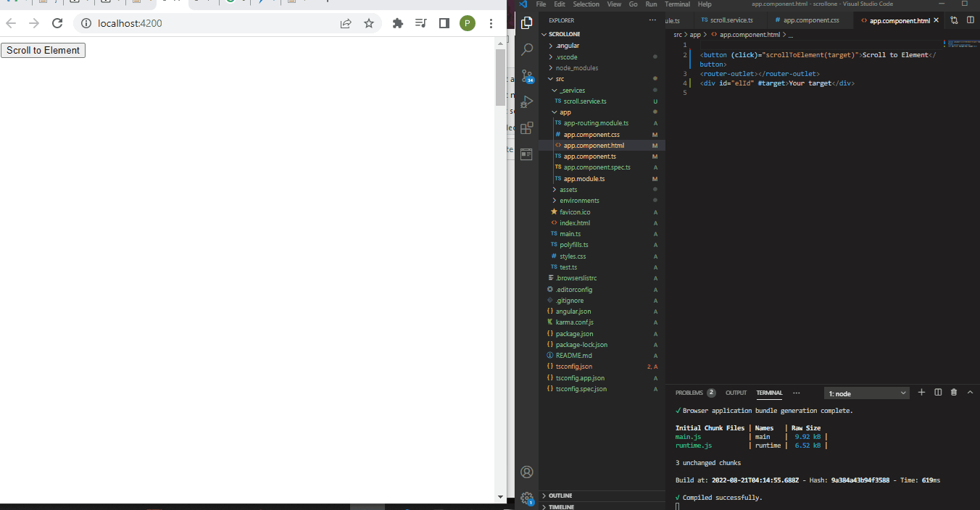
Task: Close the app.component.html editor tab
Action: (x=937, y=20)
